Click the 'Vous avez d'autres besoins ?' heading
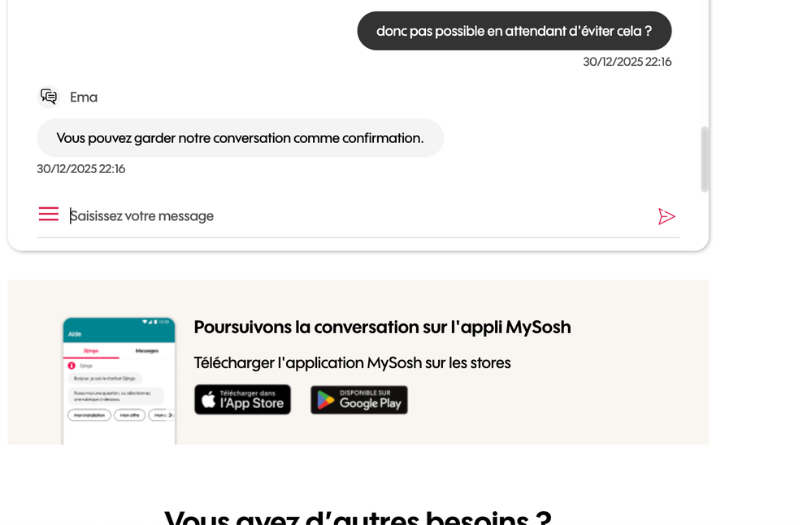 coord(358,518)
